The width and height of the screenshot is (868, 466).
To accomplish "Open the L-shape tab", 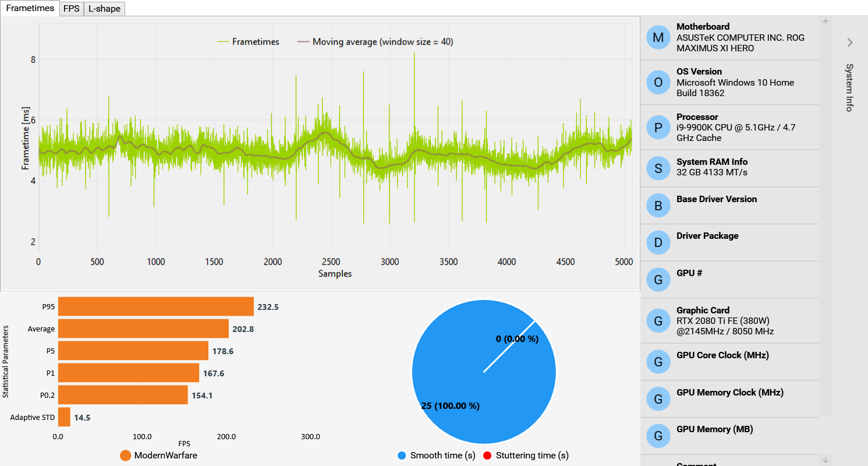I will [104, 9].
